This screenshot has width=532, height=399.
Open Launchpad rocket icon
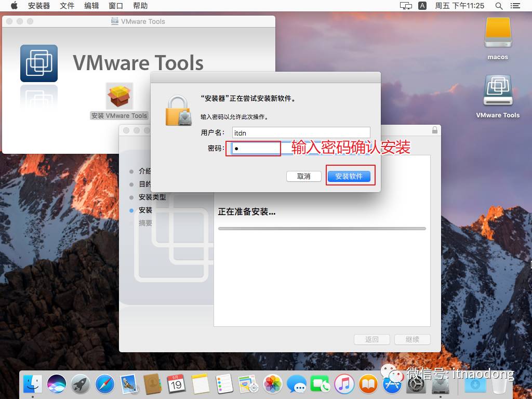[81, 384]
